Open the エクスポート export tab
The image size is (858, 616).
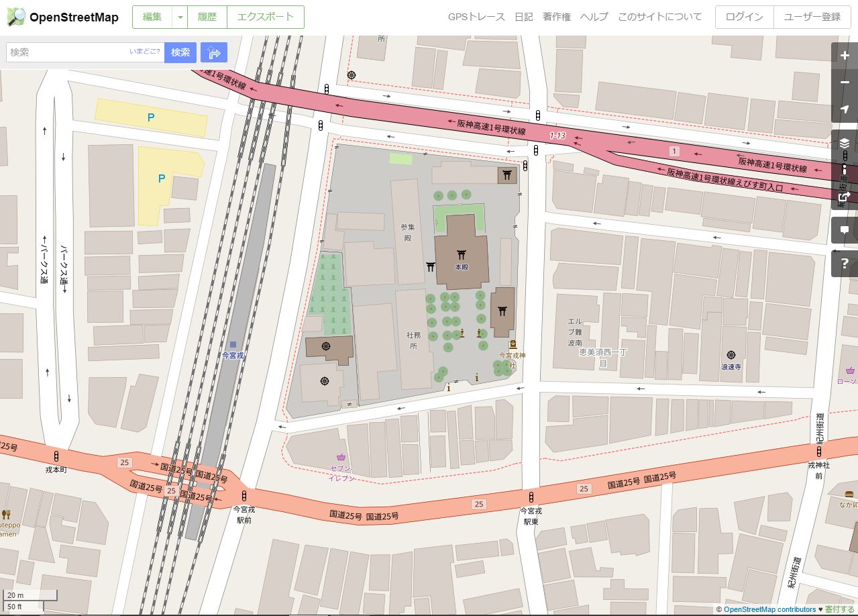(266, 17)
